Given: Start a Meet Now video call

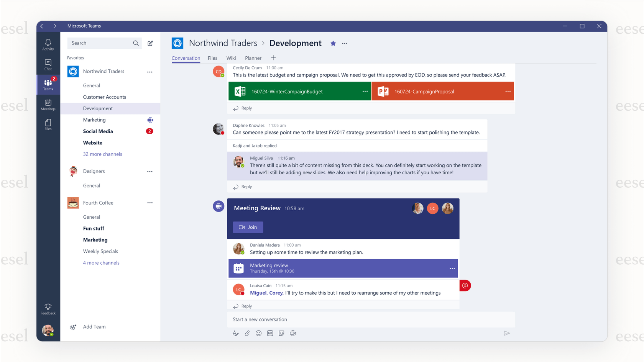Looking at the screenshot, I should pos(293,333).
